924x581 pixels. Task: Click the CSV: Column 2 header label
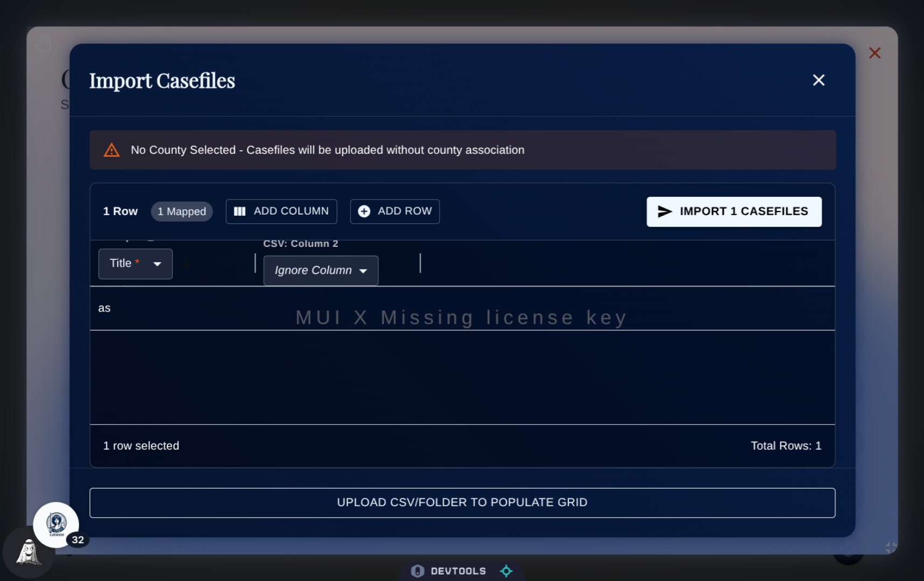point(300,243)
